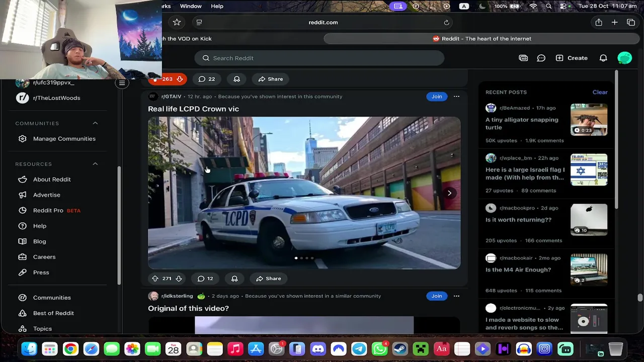Screen dimensions: 644x362
Task: Open Is the M4 Air Enough? recent post
Action: pos(518,270)
